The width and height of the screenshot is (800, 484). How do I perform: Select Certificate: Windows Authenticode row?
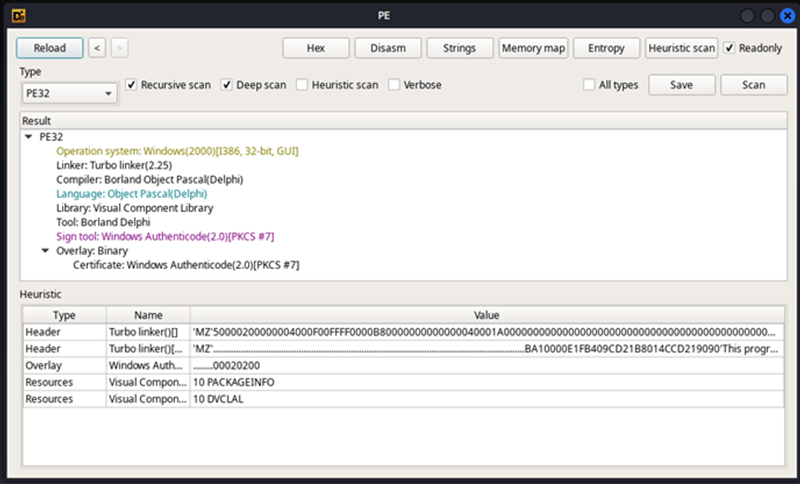pyautogui.click(x=186, y=265)
